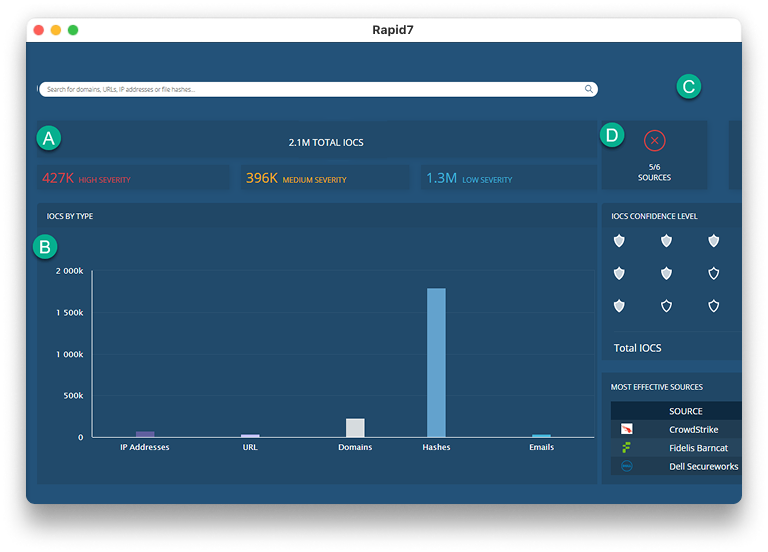
Task: Click the 427K High Severity tile
Action: pyautogui.click(x=133, y=178)
